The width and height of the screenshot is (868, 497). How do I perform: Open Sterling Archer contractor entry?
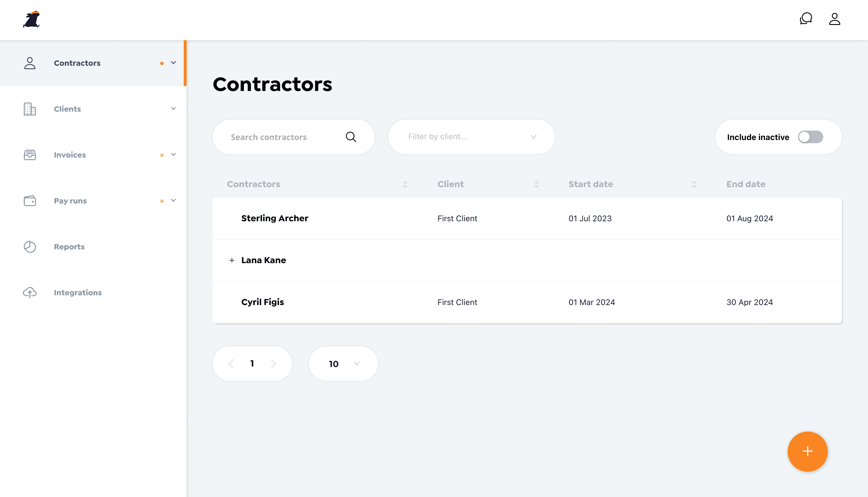pos(274,218)
